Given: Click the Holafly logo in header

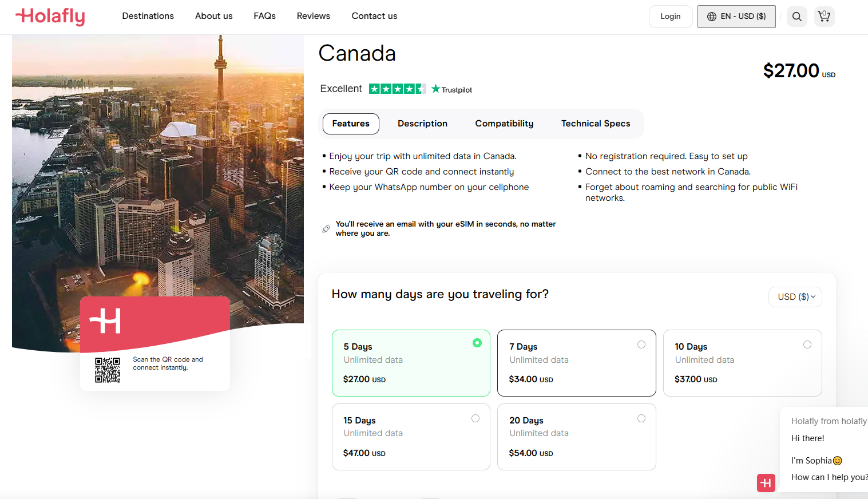Looking at the screenshot, I should pyautogui.click(x=50, y=17).
